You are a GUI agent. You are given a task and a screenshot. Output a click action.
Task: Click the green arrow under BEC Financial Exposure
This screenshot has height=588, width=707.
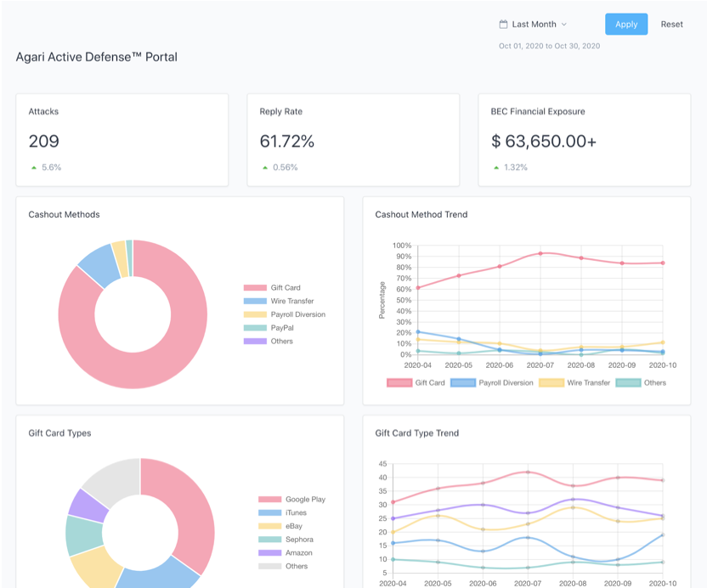click(495, 167)
